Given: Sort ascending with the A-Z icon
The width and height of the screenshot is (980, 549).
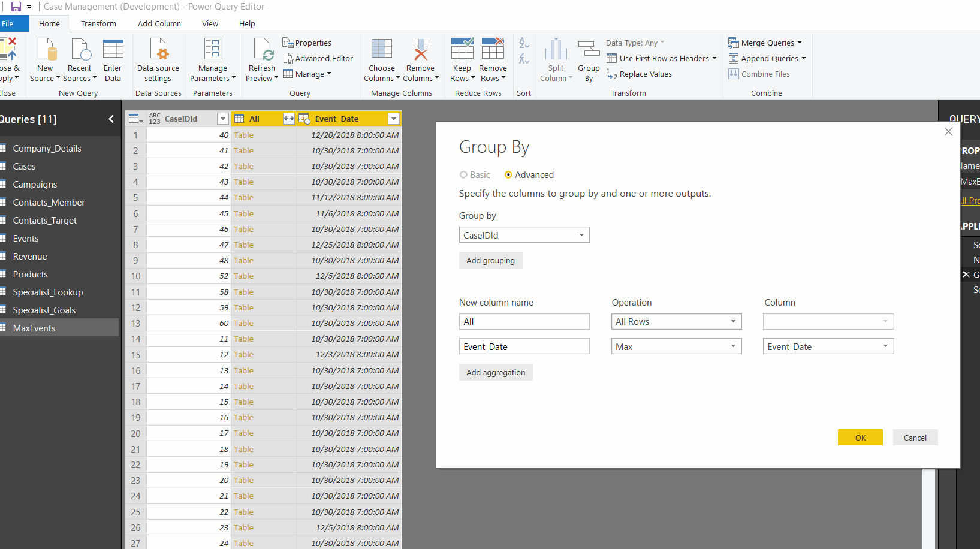Looking at the screenshot, I should pos(524,43).
